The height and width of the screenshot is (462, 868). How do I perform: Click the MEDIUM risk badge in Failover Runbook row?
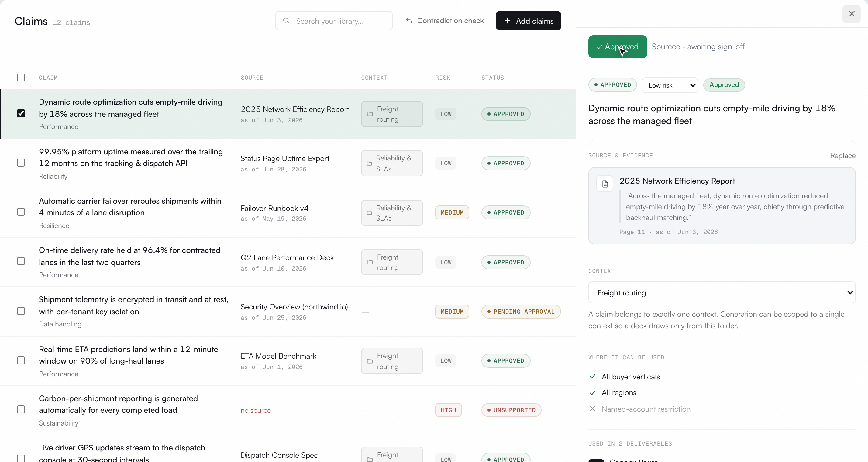(452, 213)
